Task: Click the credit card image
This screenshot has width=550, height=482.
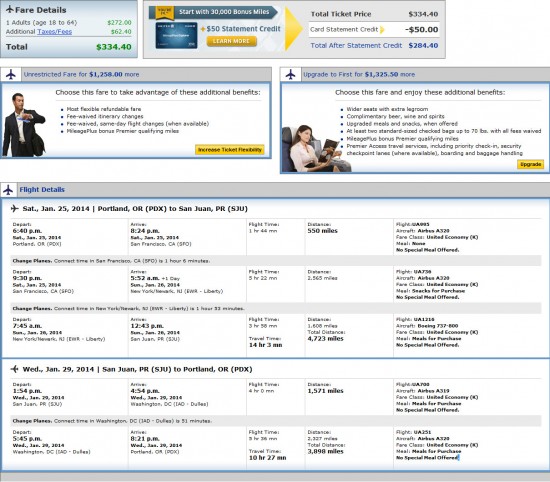Action: pyautogui.click(x=176, y=35)
